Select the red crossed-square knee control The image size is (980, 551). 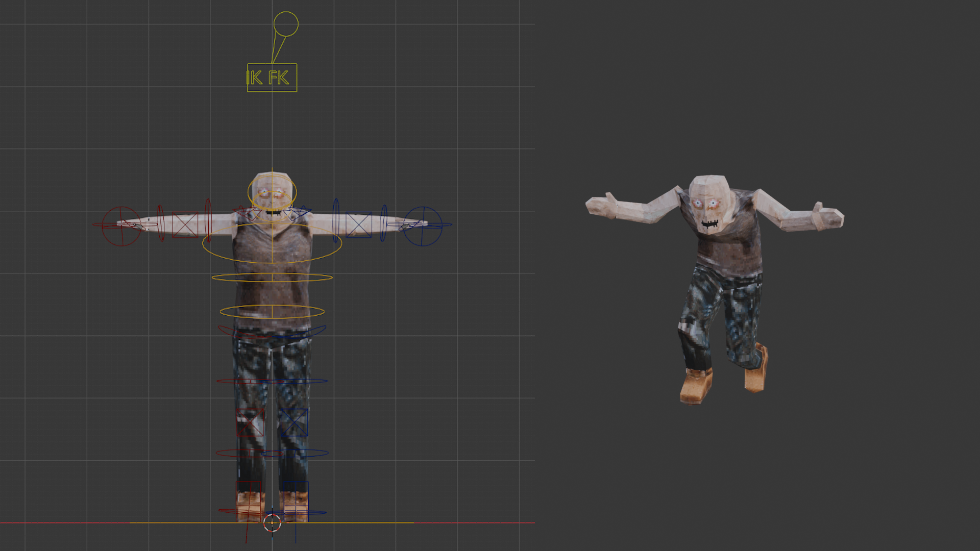click(250, 422)
